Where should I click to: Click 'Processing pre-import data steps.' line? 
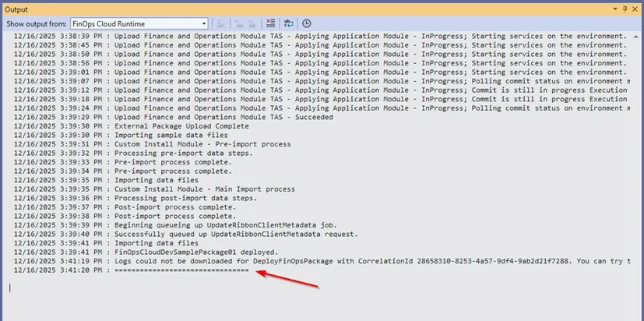coord(133,153)
